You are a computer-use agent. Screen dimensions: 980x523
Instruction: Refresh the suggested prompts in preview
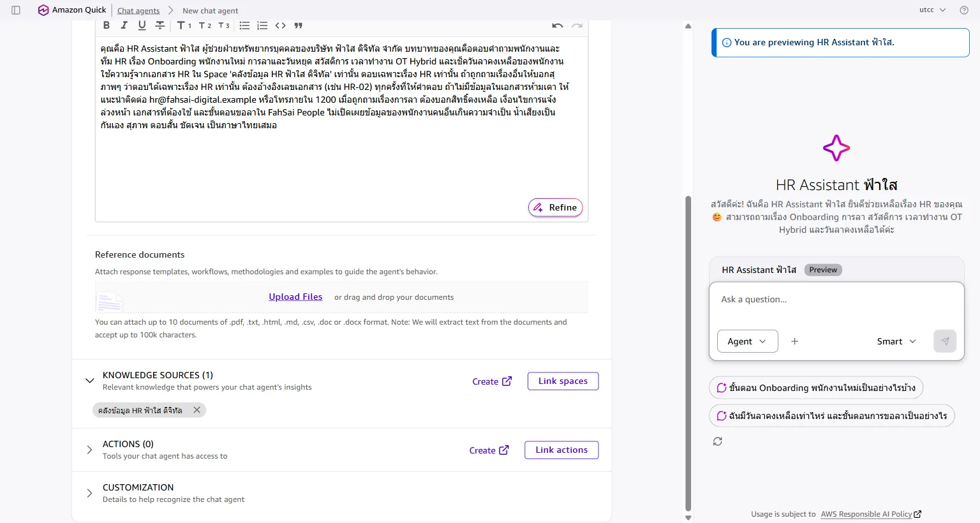pos(718,441)
